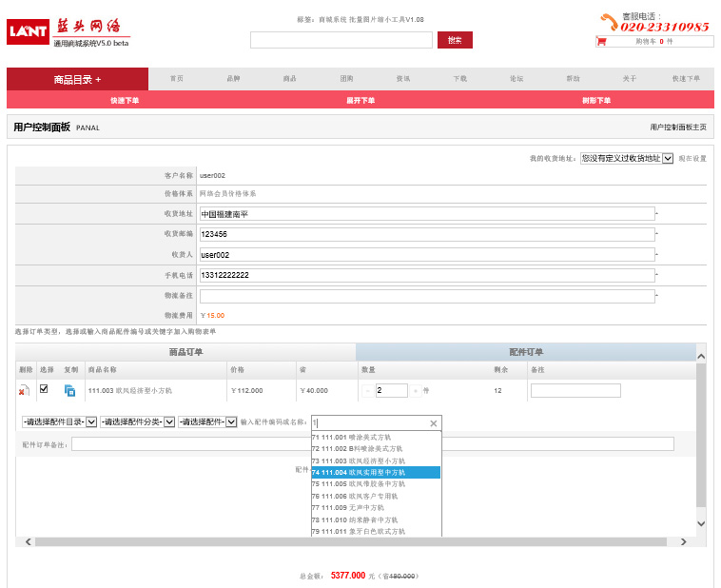
Task: Open the 请选择配件分类 dropdown
Action: [138, 421]
